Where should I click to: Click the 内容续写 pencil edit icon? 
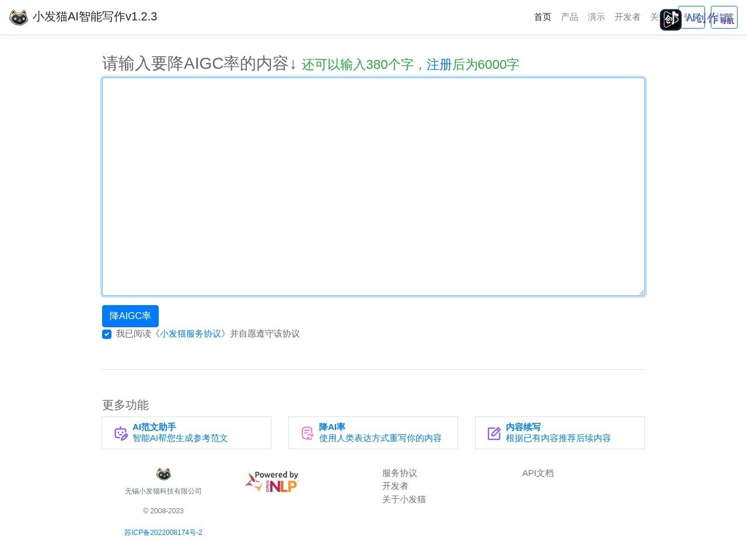pyautogui.click(x=494, y=433)
